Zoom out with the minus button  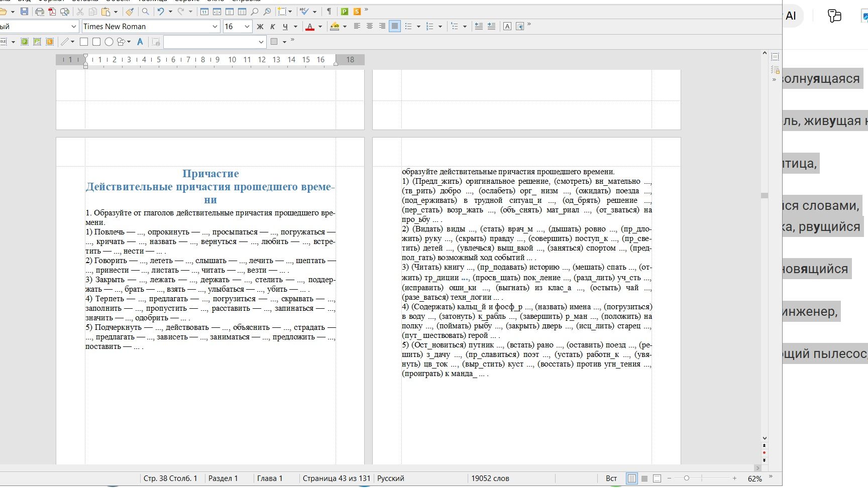[669, 478]
